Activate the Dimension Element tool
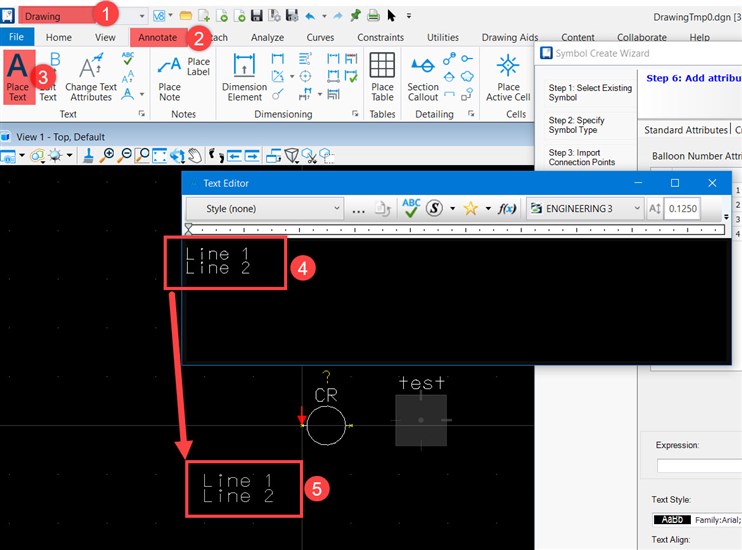 [x=244, y=77]
